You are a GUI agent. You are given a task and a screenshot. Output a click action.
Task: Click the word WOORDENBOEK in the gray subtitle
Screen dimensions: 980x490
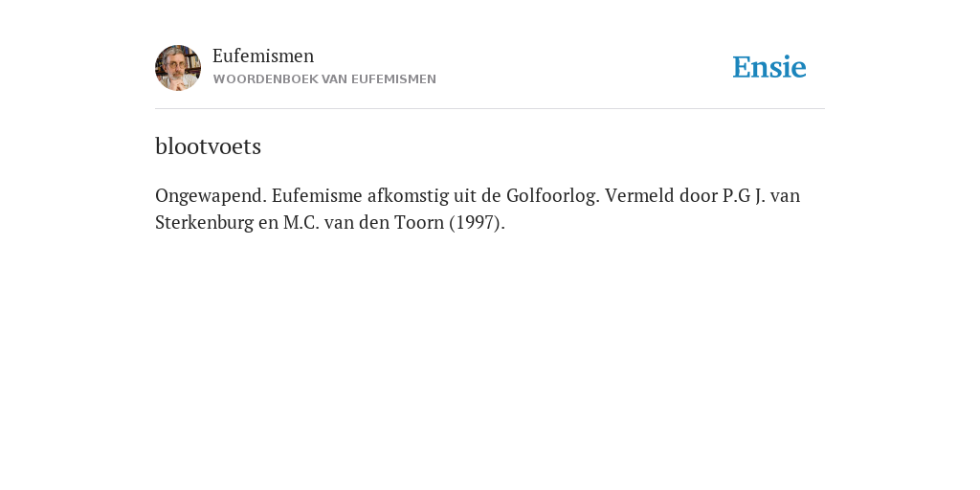point(266,79)
